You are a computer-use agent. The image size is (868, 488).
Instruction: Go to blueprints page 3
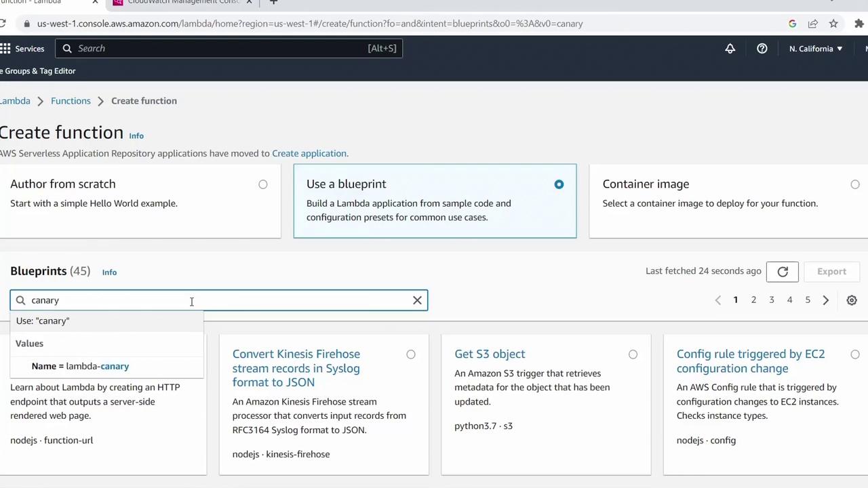click(772, 300)
